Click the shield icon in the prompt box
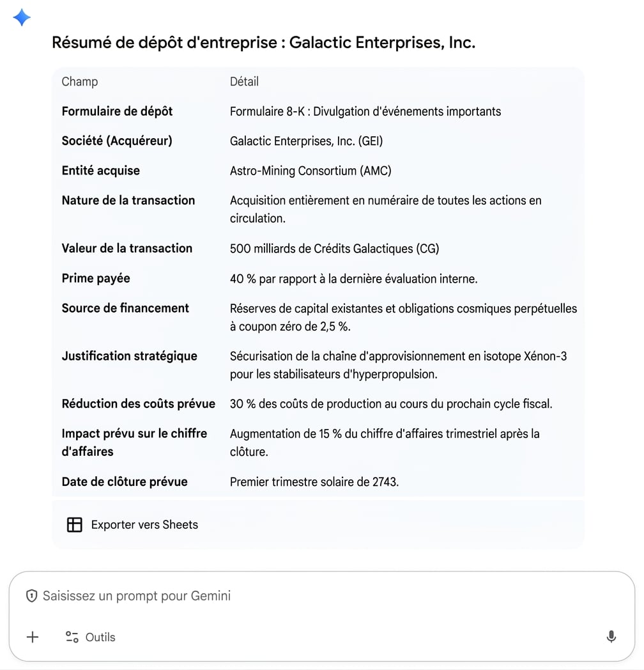Viewport: 644px width, 670px height. point(31,596)
